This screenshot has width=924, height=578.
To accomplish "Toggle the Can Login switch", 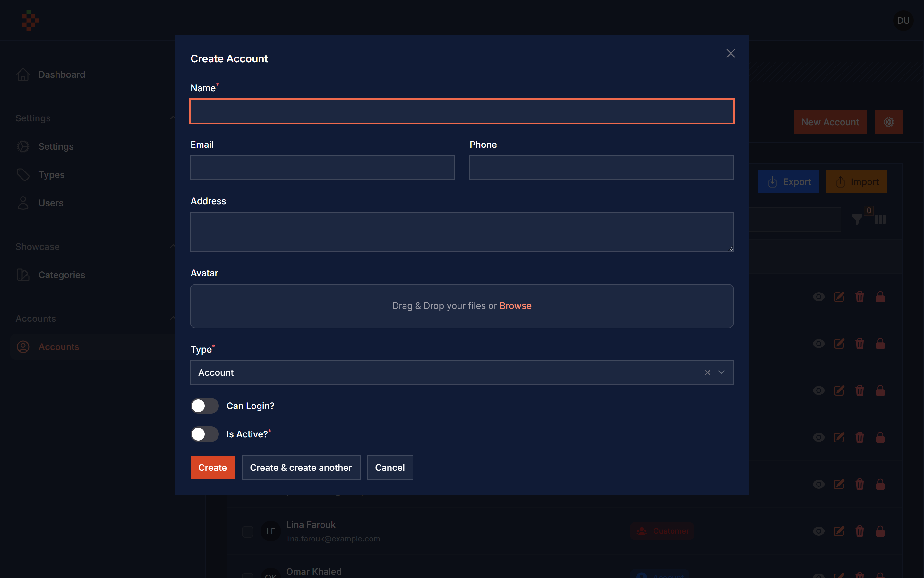I will click(x=205, y=406).
